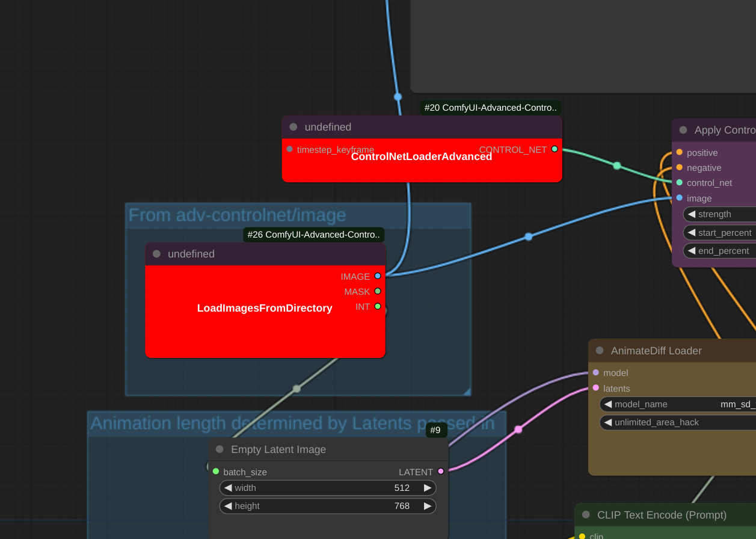Click the timestep_keyframe input slot
The image size is (756, 539).
(x=289, y=149)
